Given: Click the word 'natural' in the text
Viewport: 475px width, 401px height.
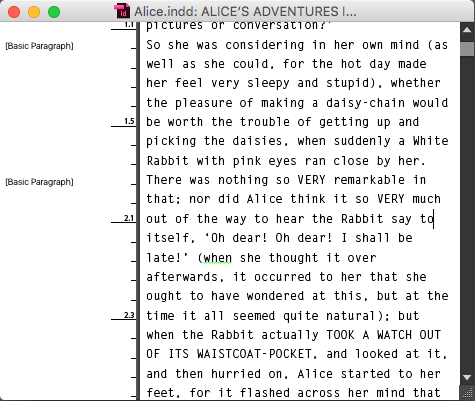Looking at the screenshot, I should [351, 315].
